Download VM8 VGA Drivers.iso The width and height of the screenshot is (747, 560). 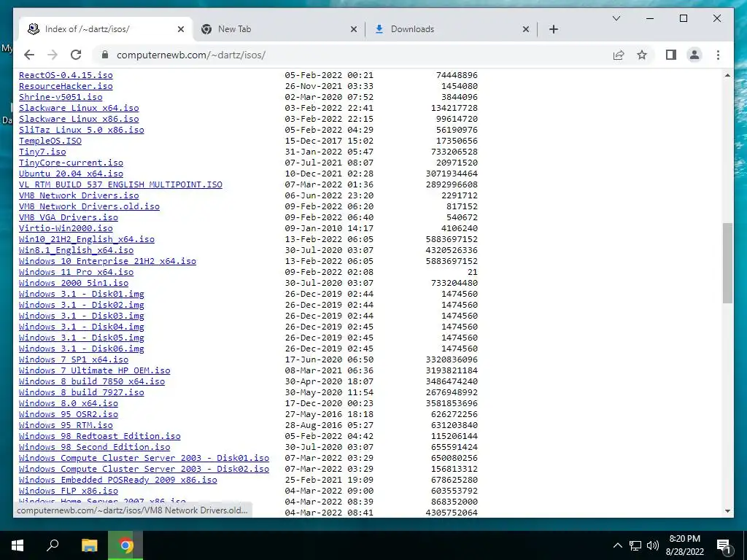click(x=69, y=217)
